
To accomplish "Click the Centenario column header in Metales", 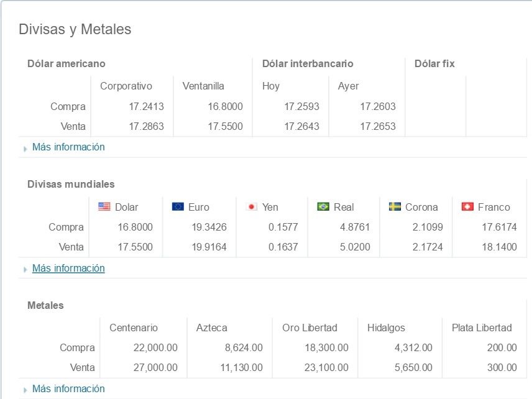I will pos(134,328).
